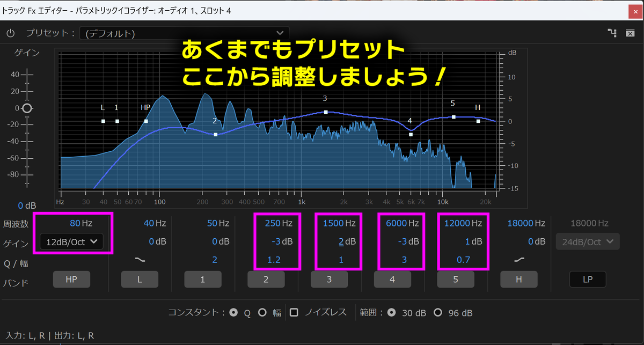Enable the ノイズレス checkbox

pos(294,312)
